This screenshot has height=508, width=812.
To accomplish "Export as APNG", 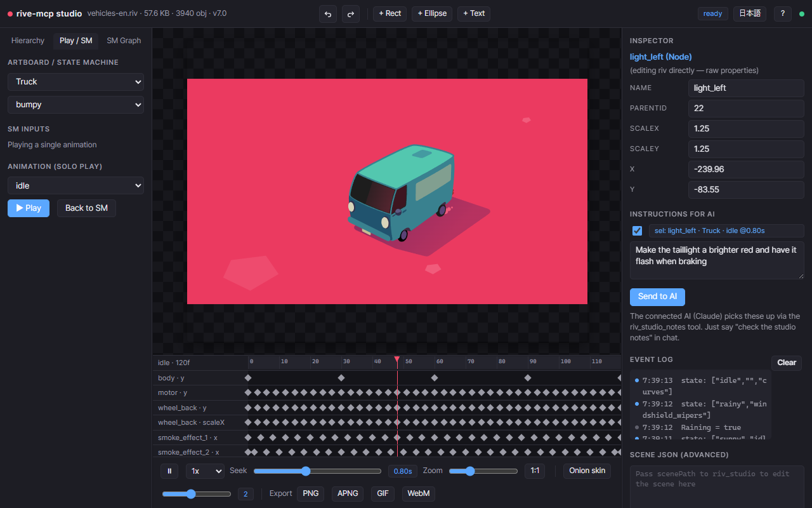I will tap(348, 493).
